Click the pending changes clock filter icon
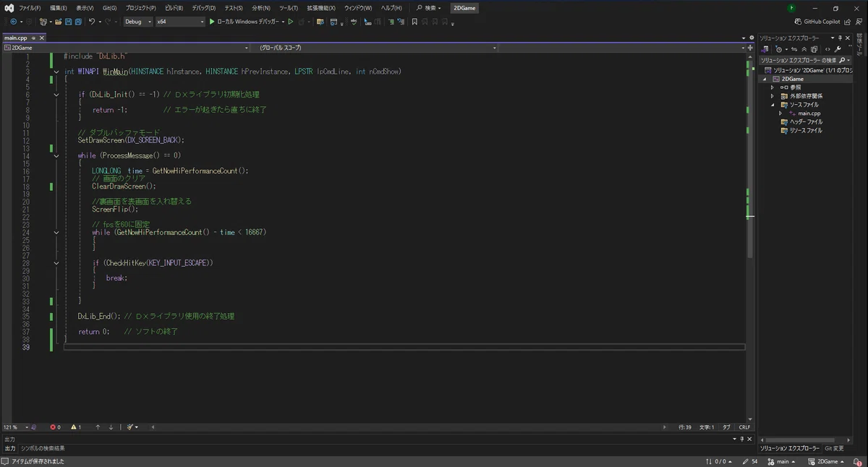The height and width of the screenshot is (467, 868). tap(779, 49)
